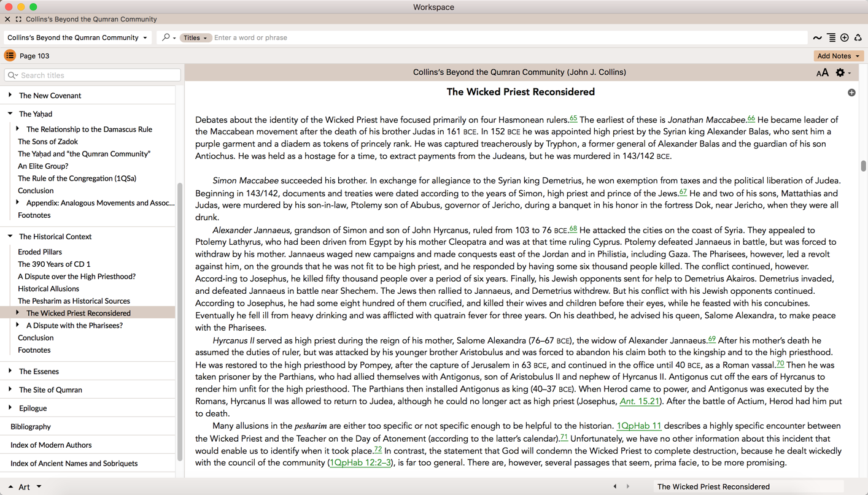
Task: Click the Search titles input field
Action: point(93,75)
